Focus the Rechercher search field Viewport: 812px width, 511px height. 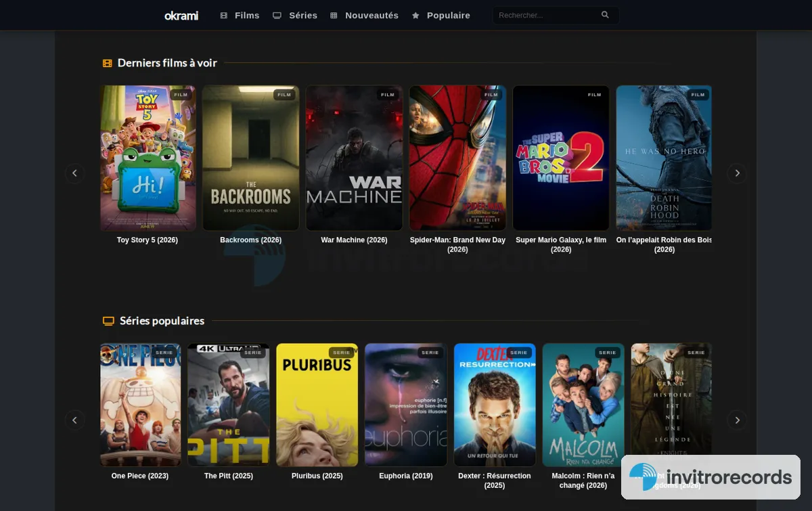556,15
